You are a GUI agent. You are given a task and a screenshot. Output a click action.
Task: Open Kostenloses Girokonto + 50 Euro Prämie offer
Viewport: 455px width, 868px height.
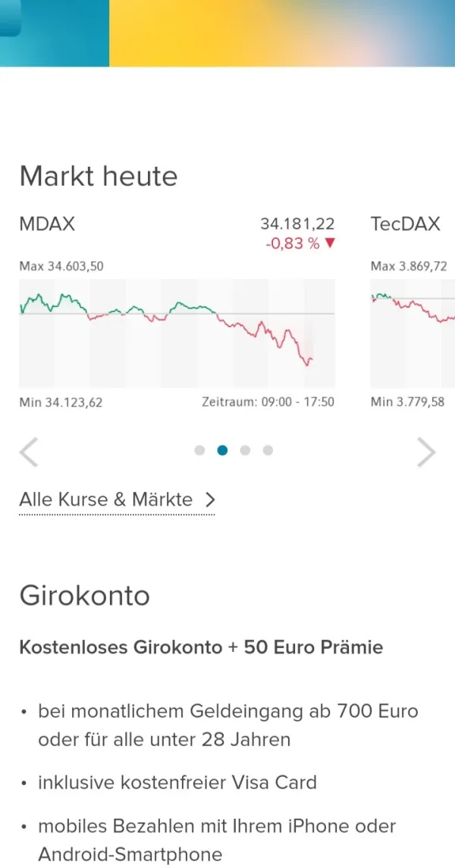pos(201,647)
